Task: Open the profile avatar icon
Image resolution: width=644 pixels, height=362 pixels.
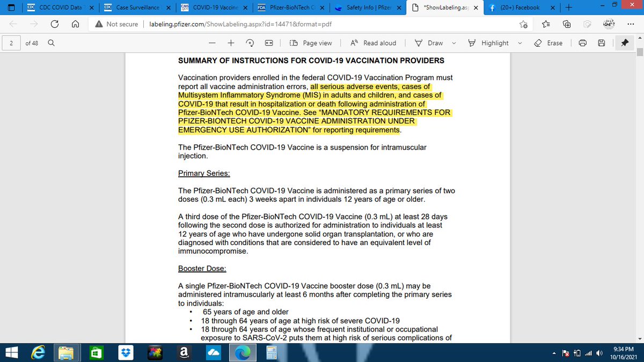Action: (608, 24)
